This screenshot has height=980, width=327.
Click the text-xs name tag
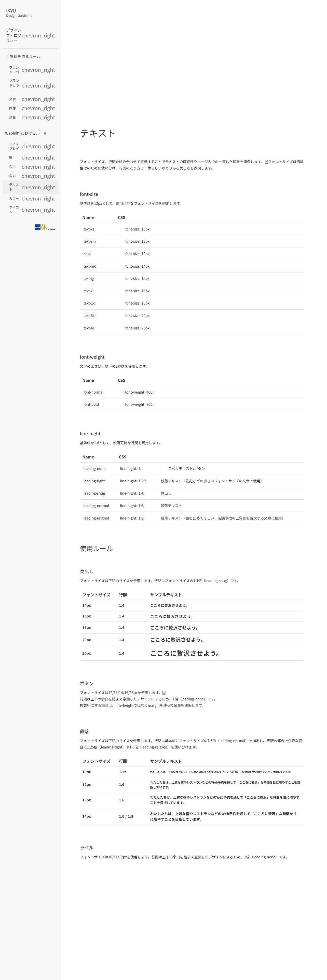coord(89,229)
